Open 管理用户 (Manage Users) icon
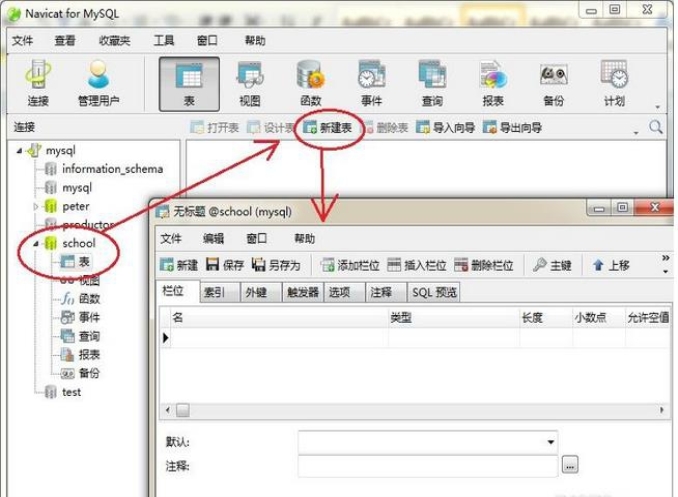 coord(98,83)
